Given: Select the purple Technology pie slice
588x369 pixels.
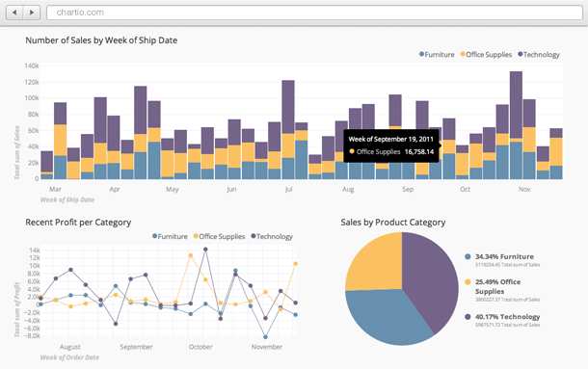Looking at the screenshot, I should click(431, 277).
